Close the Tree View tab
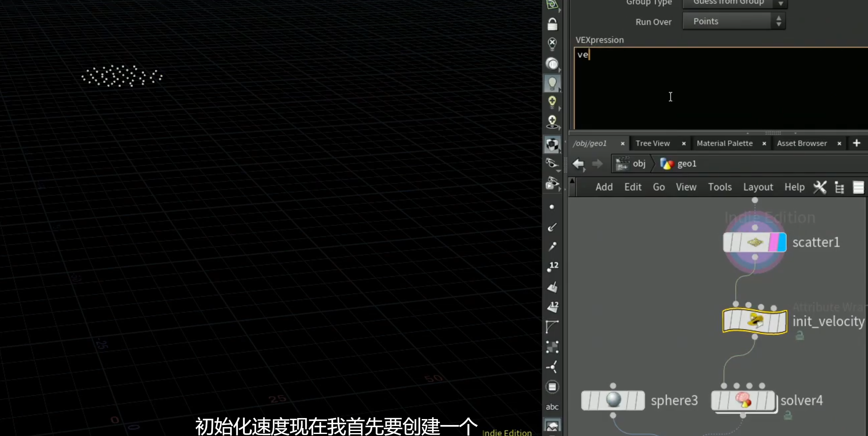Screen dimensions: 868x436 coord(683,144)
